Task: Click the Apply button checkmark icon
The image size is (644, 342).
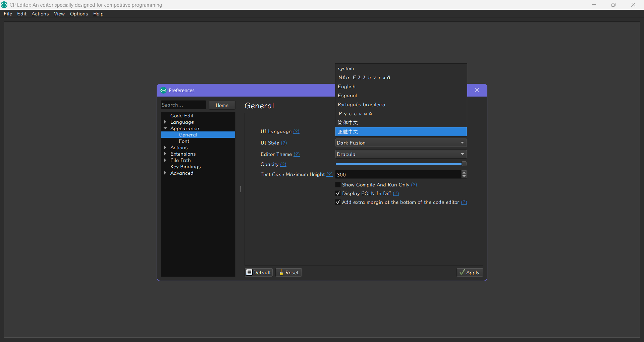Action: (462, 272)
